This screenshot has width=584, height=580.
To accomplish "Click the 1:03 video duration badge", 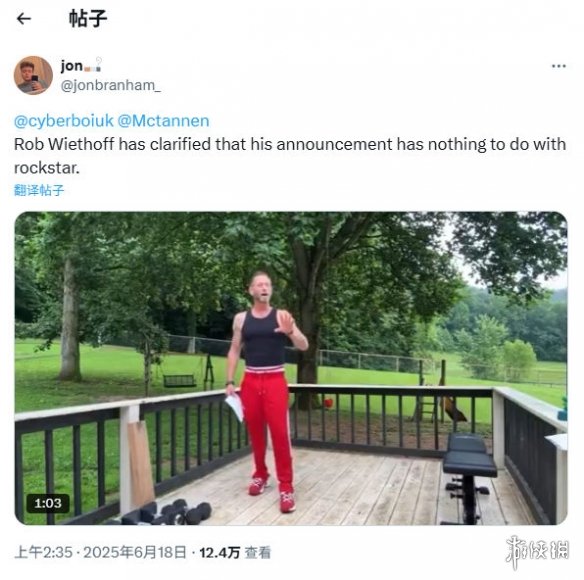I will (x=48, y=504).
